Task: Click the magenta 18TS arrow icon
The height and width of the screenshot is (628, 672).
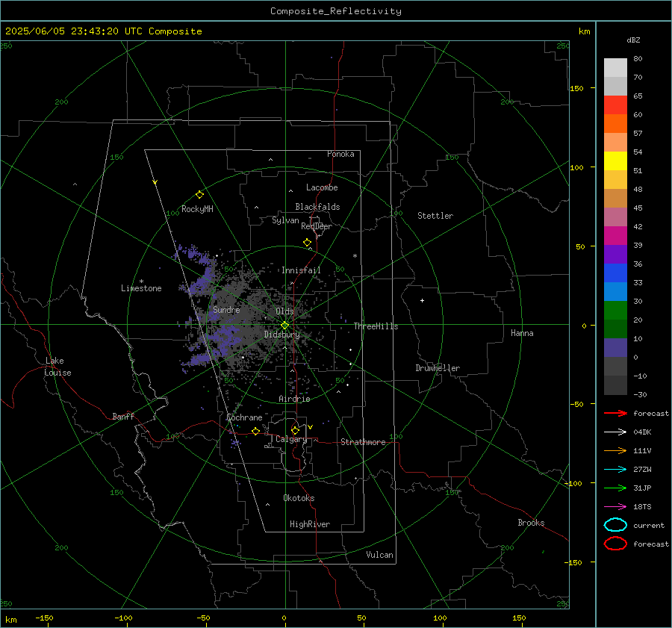Action: pos(615,506)
